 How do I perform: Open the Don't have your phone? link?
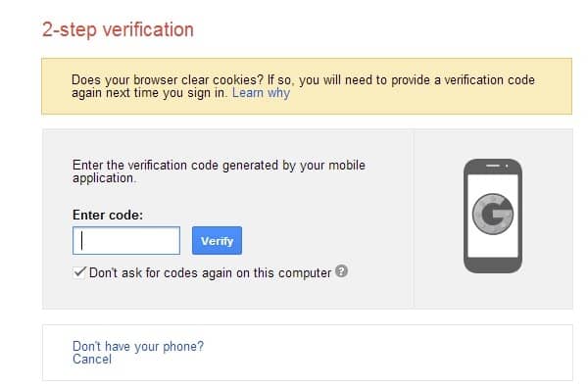coord(138,346)
